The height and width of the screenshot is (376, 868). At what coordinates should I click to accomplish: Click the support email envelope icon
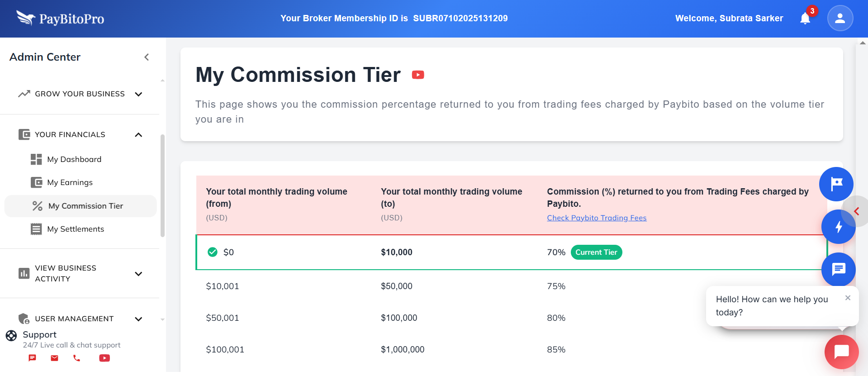tap(54, 358)
